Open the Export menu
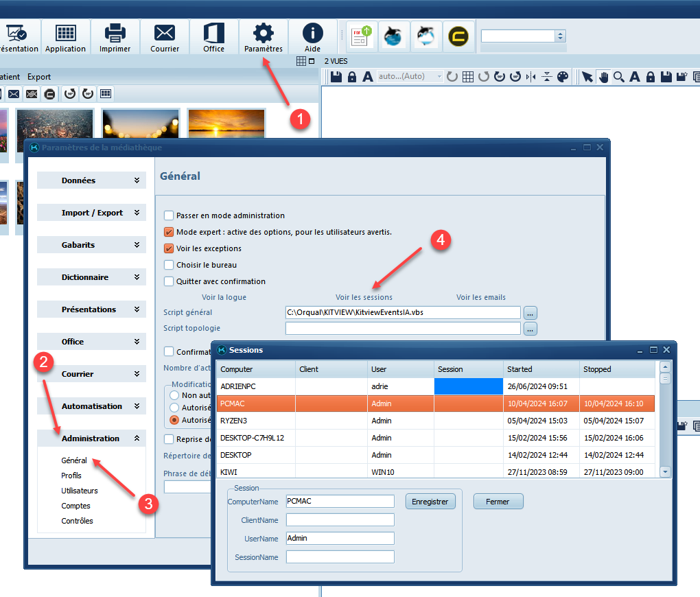Screen dimensions: 700x597 (x=39, y=77)
